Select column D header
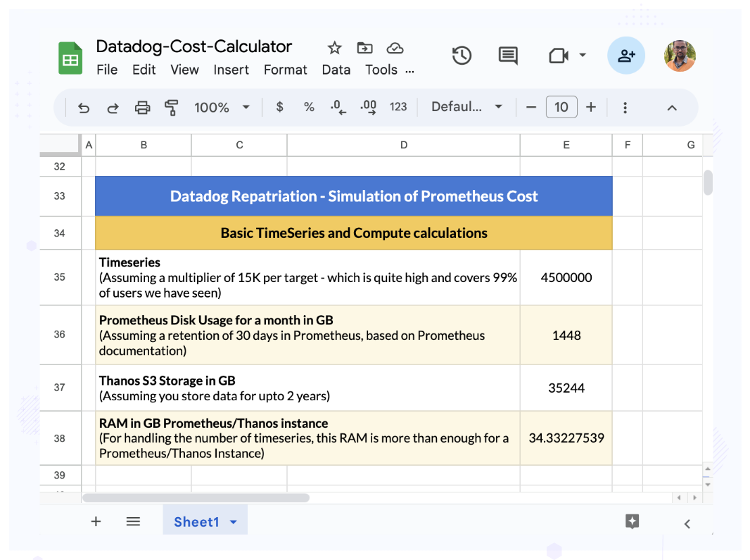This screenshot has width=750, height=560. tap(404, 145)
